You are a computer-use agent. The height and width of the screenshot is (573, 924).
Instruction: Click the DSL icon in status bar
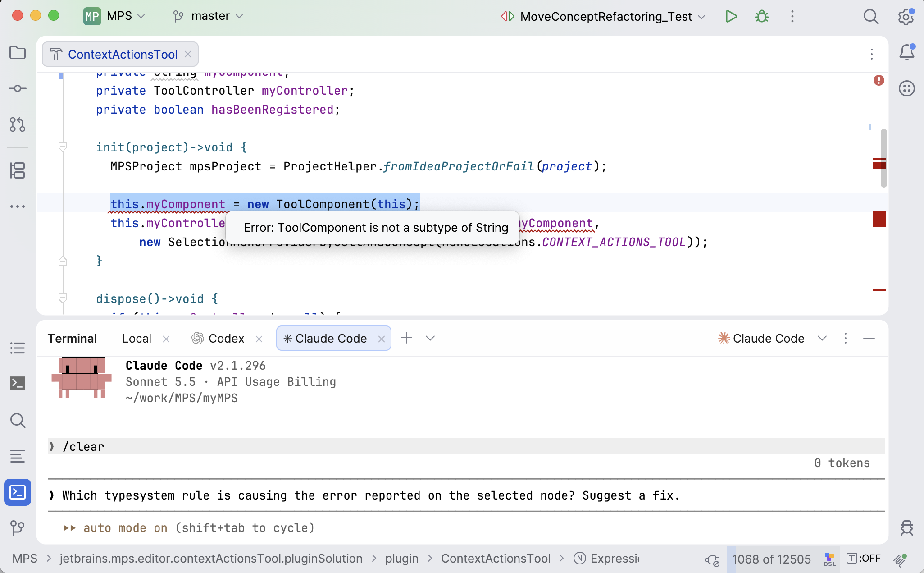pos(829,559)
